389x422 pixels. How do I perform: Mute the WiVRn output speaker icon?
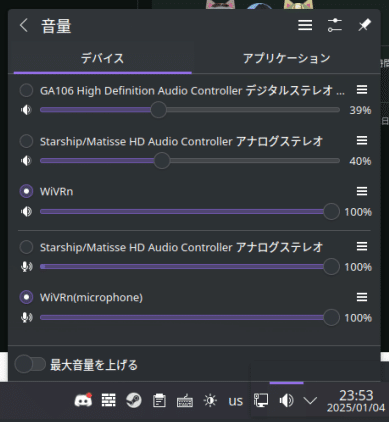26,211
